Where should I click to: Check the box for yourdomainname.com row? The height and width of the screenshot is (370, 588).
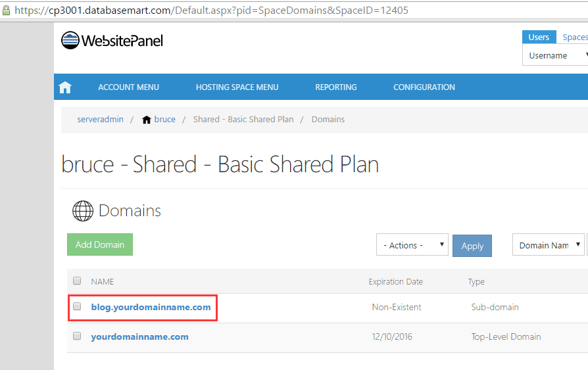pyautogui.click(x=77, y=336)
